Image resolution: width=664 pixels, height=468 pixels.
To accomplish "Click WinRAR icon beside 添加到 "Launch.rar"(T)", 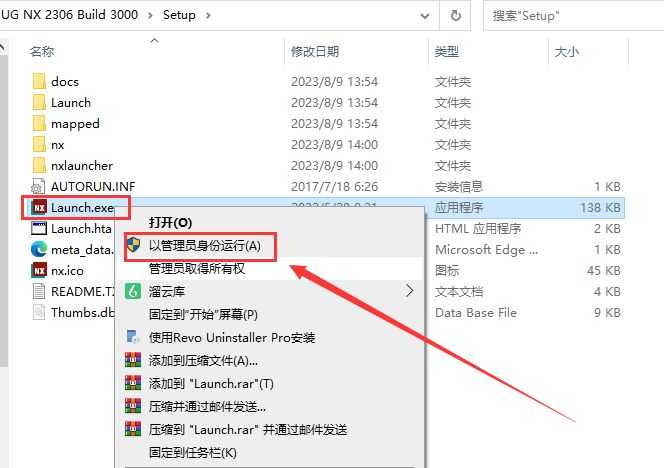I will coord(133,383).
